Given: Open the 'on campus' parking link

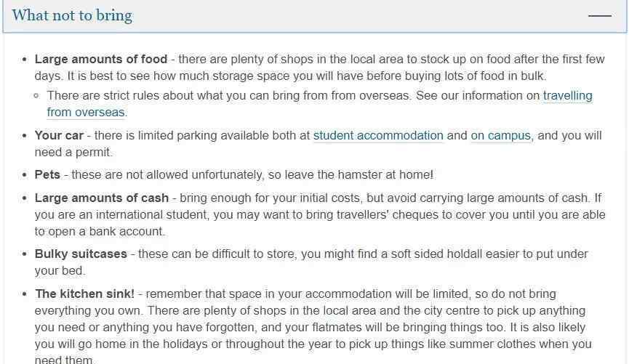Looking at the screenshot, I should click(x=500, y=135).
